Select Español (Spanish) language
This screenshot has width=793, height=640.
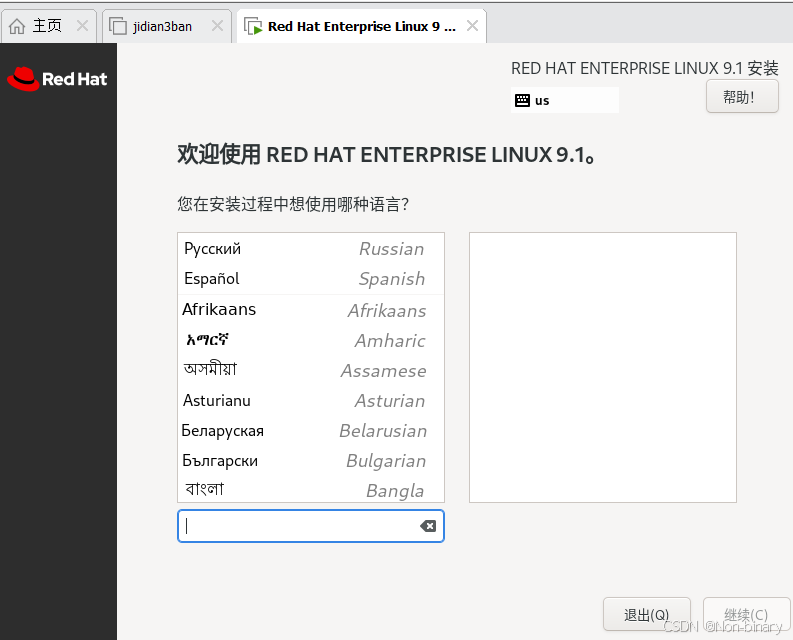pyautogui.click(x=311, y=279)
